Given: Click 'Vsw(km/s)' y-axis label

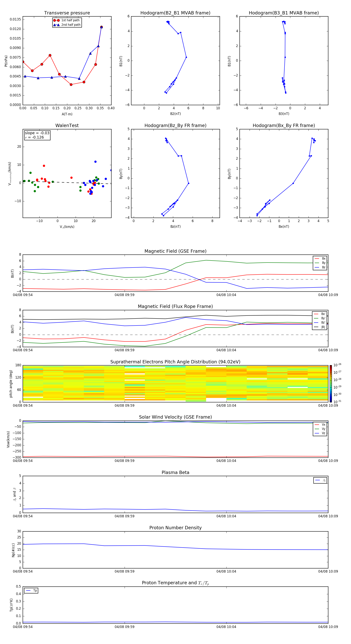Looking at the screenshot, I should click(x=8, y=439).
